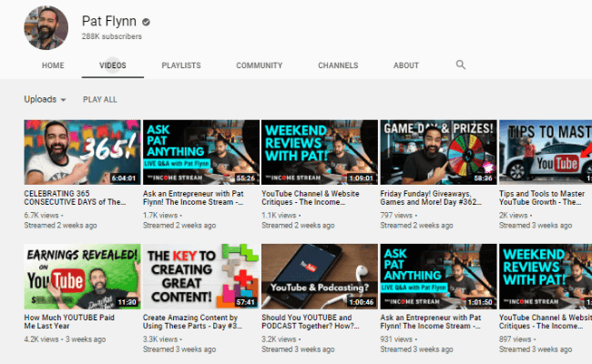This screenshot has width=592, height=364.
Task: Play The Key to Creating Great Content video
Action: [x=200, y=276]
